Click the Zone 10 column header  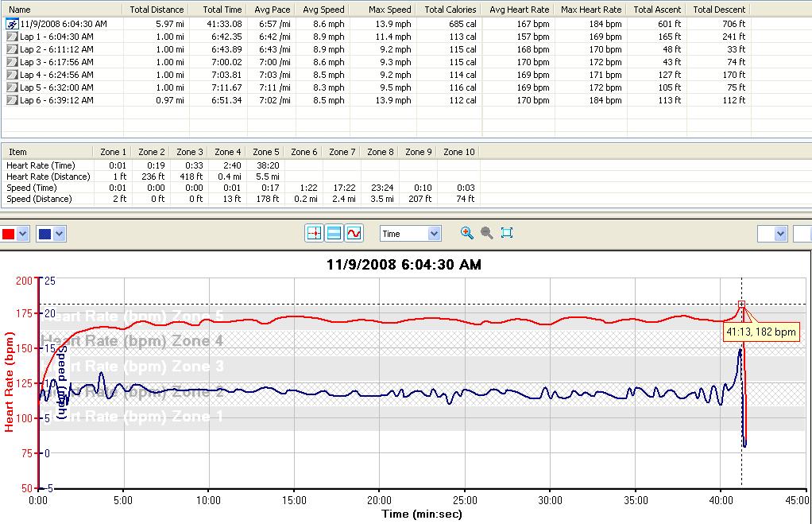(458, 152)
